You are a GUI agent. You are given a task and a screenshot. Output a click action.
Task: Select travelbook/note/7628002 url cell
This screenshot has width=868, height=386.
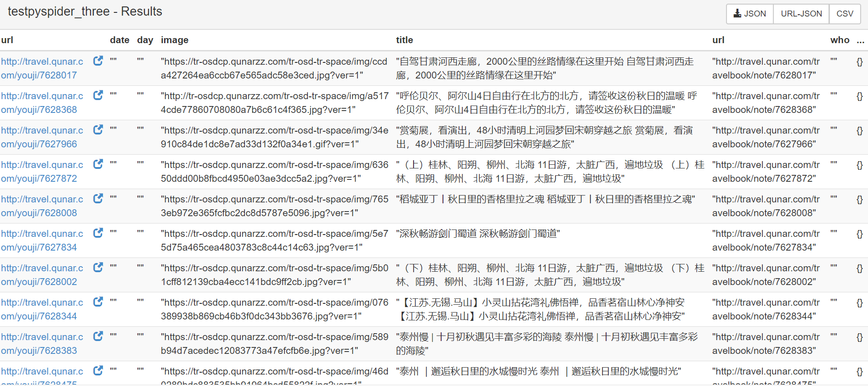click(766, 275)
